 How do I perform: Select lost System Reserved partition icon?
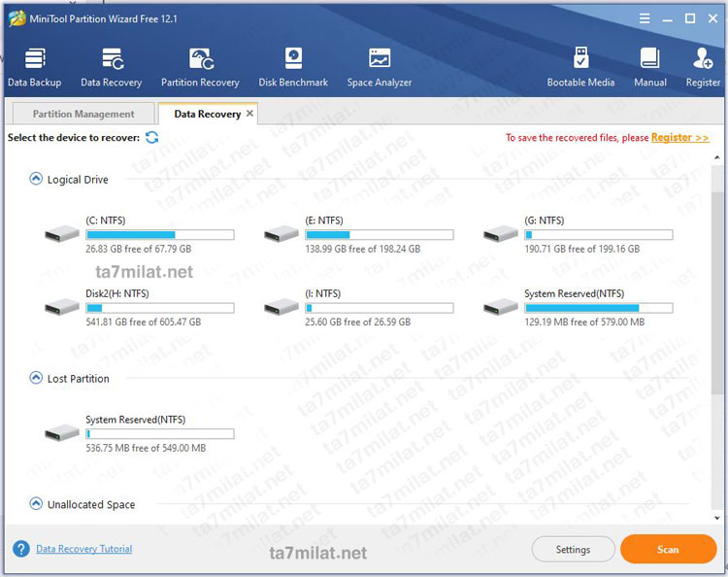click(62, 432)
